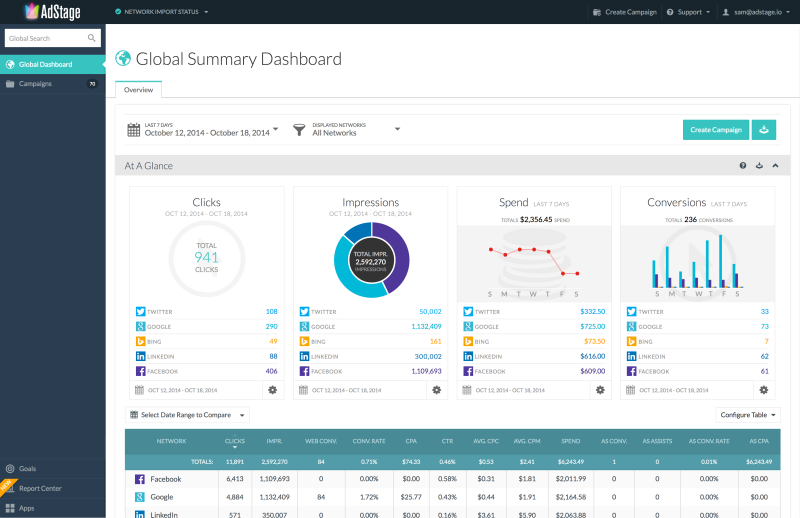Open Report Center from the sidebar
Viewport: 800px width, 518px height.
pyautogui.click(x=40, y=488)
